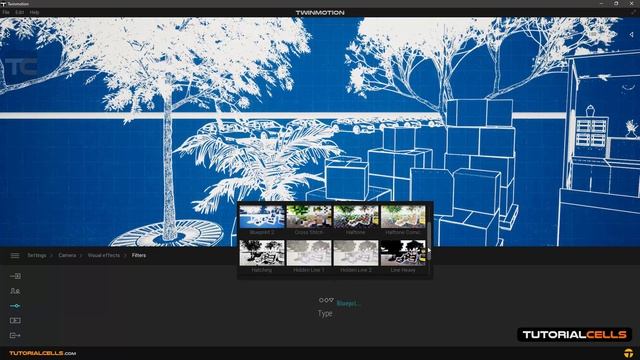Click the fullscreen toggle icon in title bar
The image size is (640, 360).
[x=634, y=13]
